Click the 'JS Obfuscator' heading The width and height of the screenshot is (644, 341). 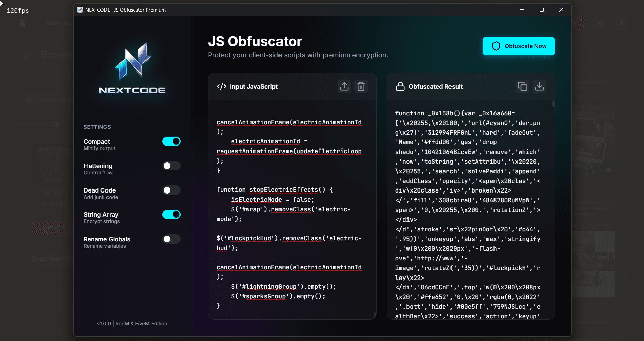coord(255,41)
